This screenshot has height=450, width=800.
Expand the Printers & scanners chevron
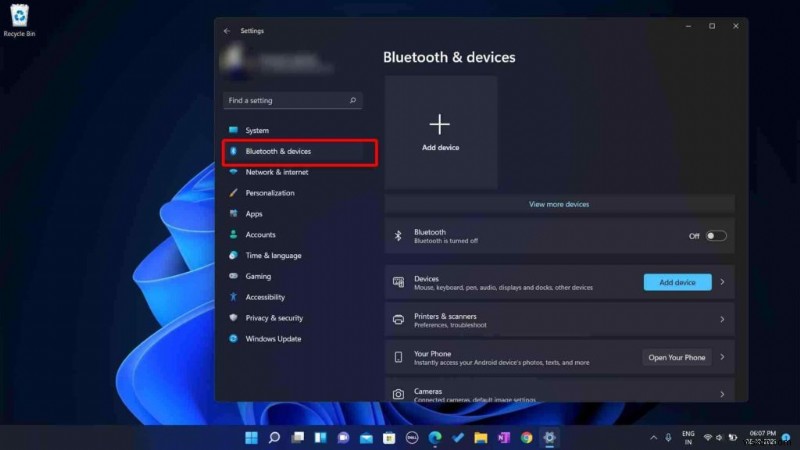point(722,319)
